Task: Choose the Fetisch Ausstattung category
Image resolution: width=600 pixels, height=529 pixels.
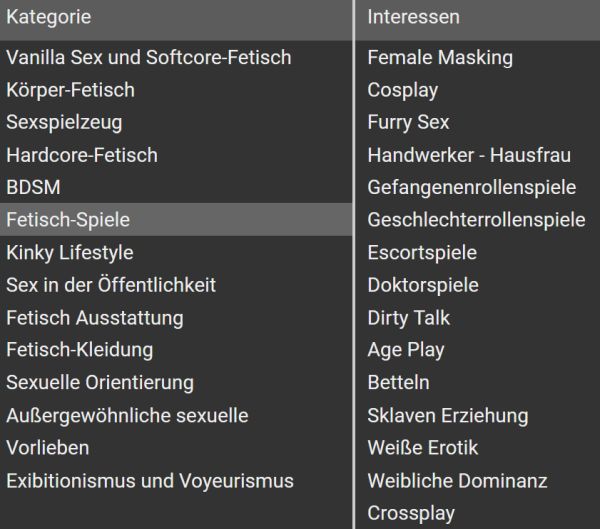Action: (x=95, y=318)
